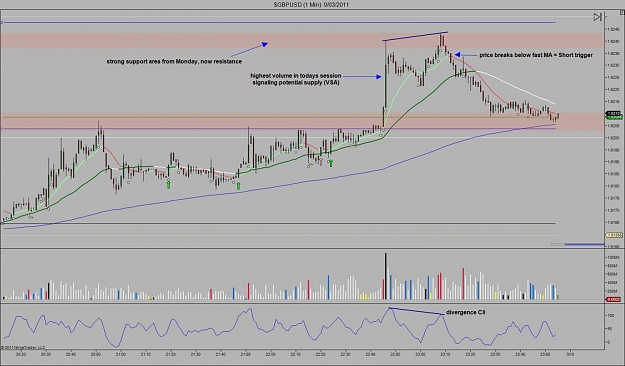Select the red 0.0003 volume axis marker
Image resolution: width=625 pixels, height=366 pixels.
click(x=614, y=299)
